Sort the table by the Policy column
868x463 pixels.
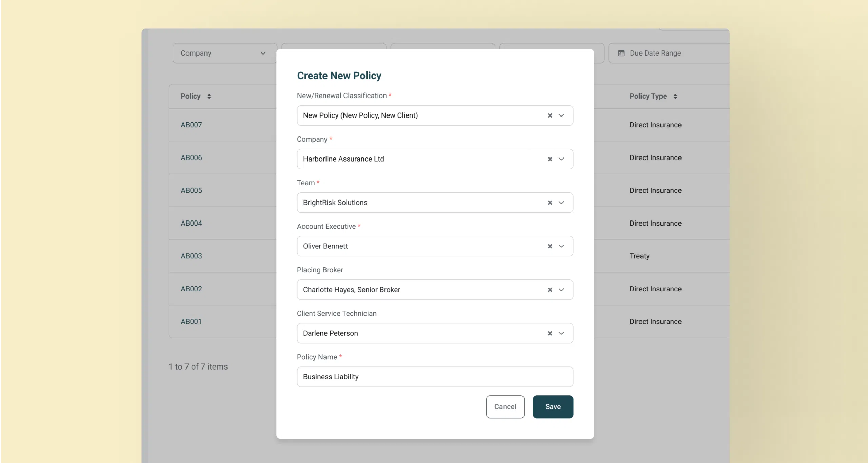(x=209, y=96)
